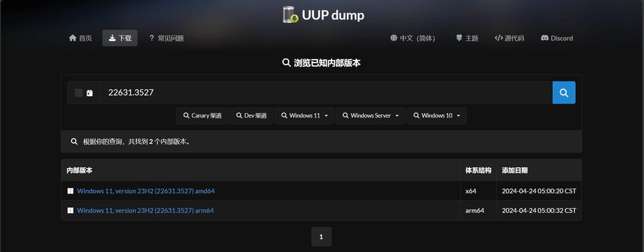This screenshot has height=252, width=644.
Task: Click the calendar icon beside the checkbox
Action: [x=89, y=93]
